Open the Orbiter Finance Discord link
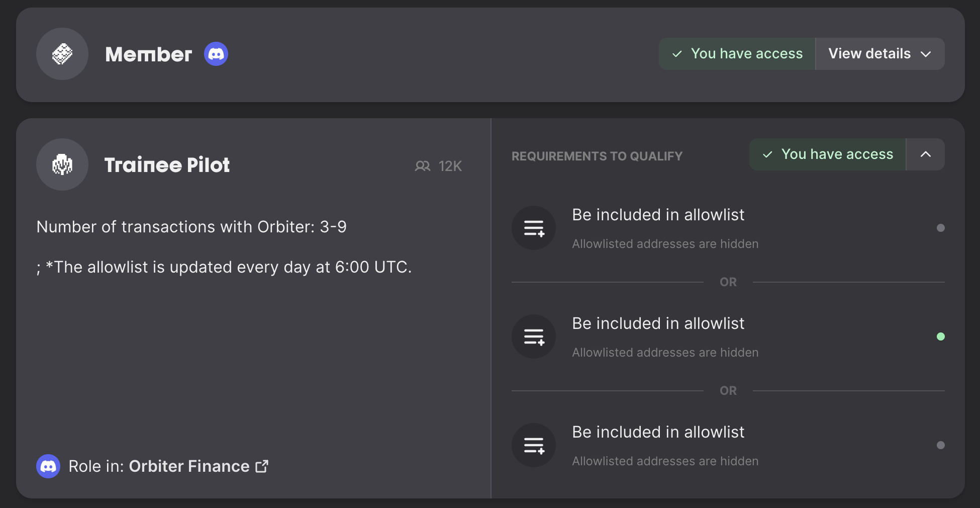This screenshot has width=980, height=508. tap(189, 466)
